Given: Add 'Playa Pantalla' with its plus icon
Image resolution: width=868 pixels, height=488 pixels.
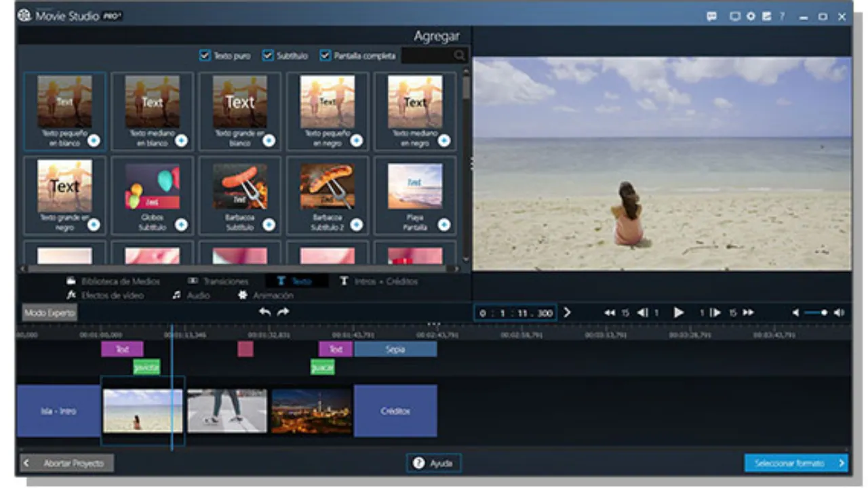Looking at the screenshot, I should pos(443,224).
